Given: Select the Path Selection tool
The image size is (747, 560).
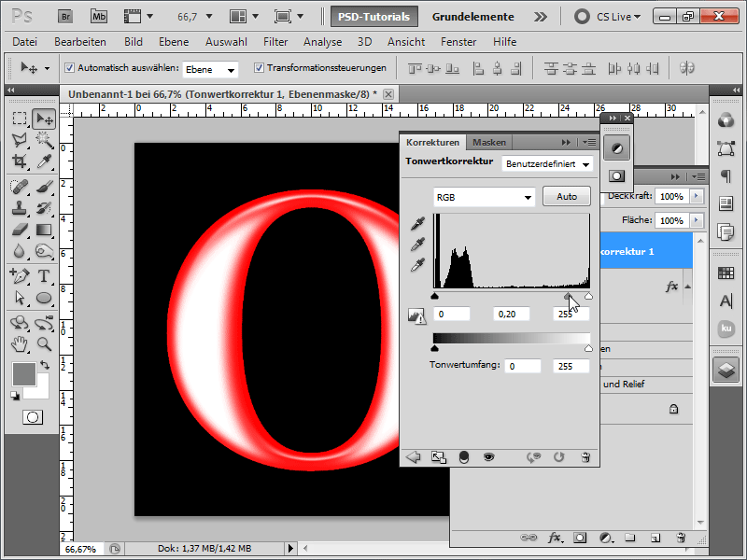Looking at the screenshot, I should pyautogui.click(x=20, y=298).
